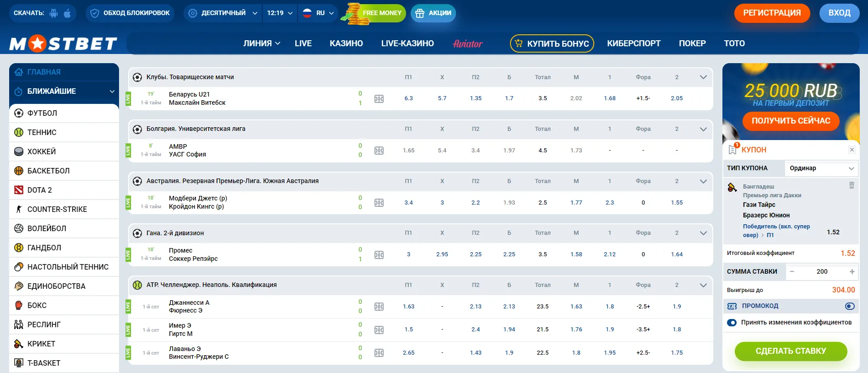Increase bet amount with plus button

pos(852,271)
